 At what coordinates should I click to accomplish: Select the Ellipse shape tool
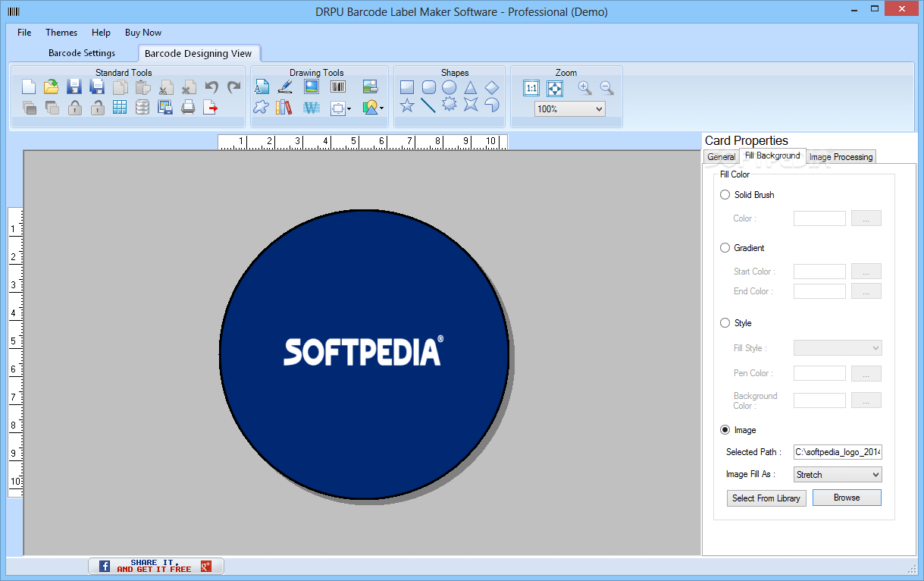point(449,86)
